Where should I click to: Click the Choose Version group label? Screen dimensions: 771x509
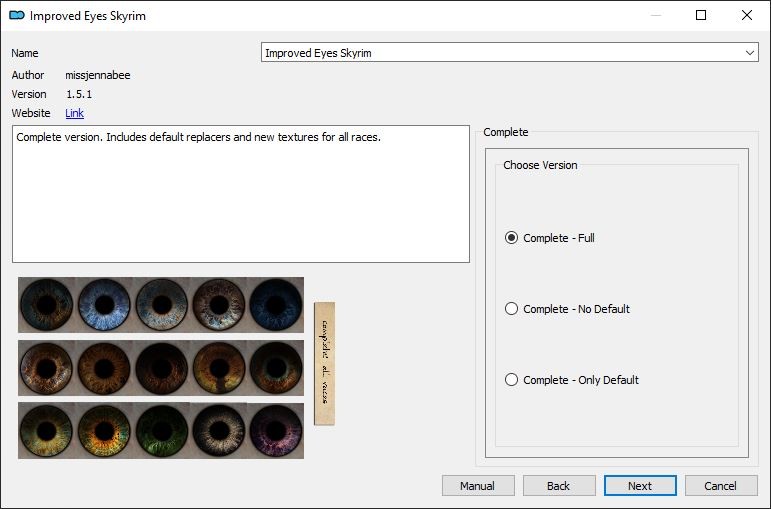[540, 165]
